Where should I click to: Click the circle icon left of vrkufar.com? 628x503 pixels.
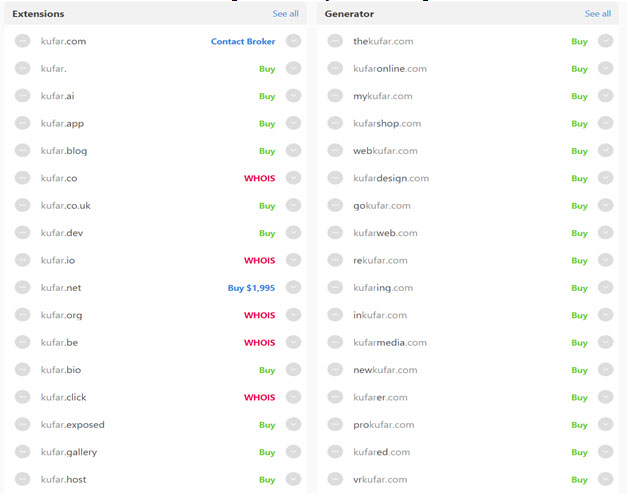click(x=335, y=479)
